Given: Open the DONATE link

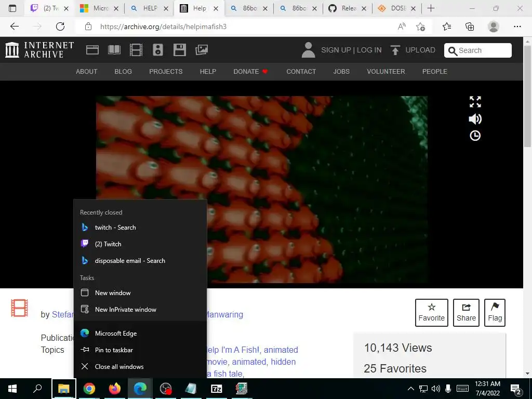Looking at the screenshot, I should pyautogui.click(x=250, y=72).
